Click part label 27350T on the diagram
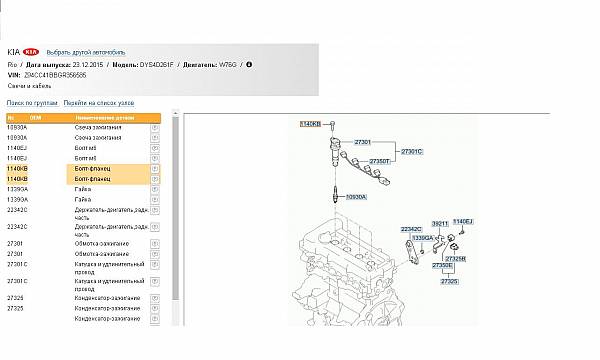Screen dimensions: 600x360 point(380,161)
